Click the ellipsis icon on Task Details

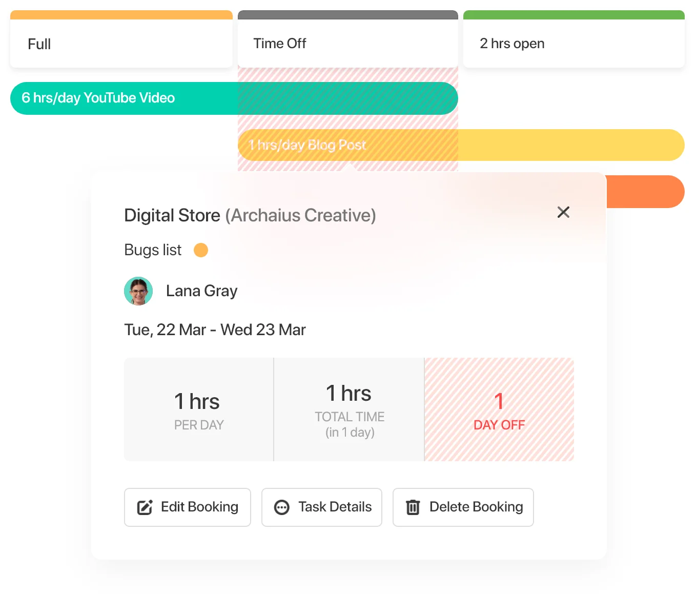click(x=282, y=507)
